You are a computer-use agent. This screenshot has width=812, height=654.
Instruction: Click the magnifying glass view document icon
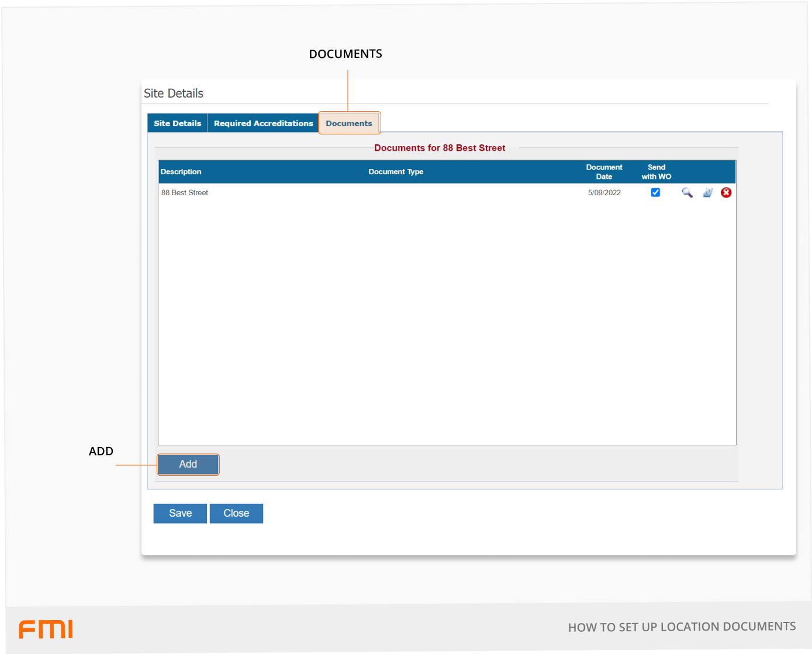point(687,193)
